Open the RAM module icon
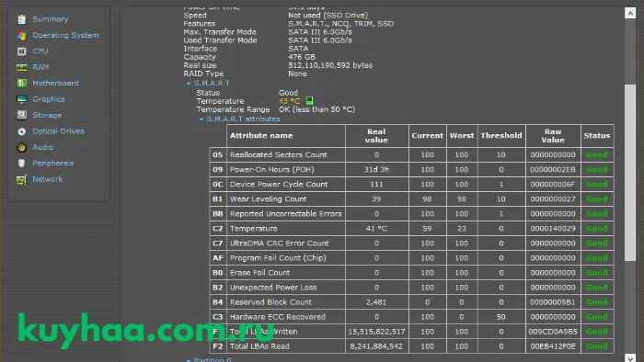This screenshot has height=362, width=644. coord(22,67)
